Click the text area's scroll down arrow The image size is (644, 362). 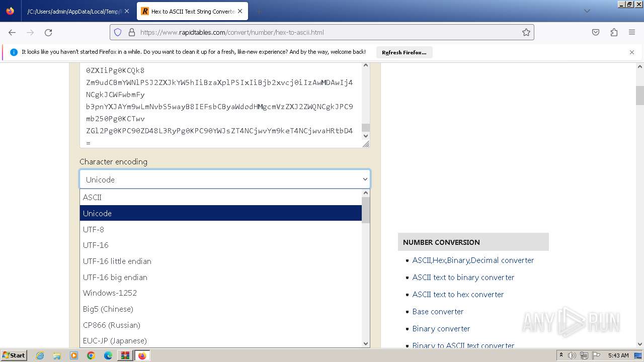click(x=366, y=136)
